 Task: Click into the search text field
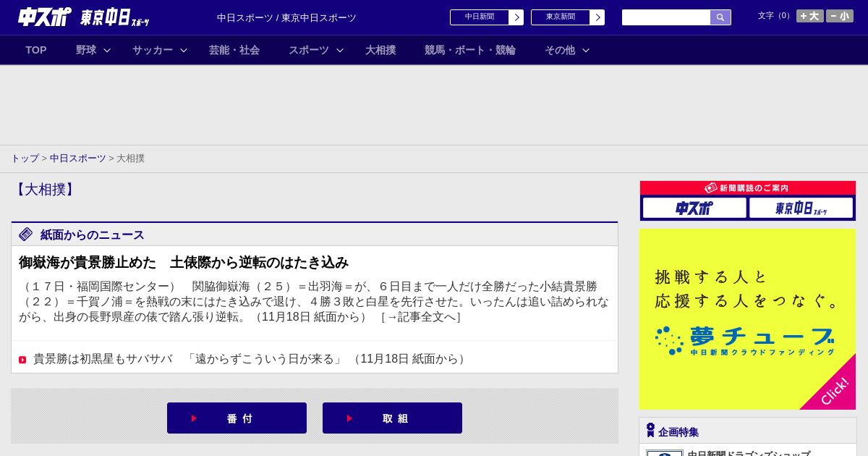[x=666, y=17]
